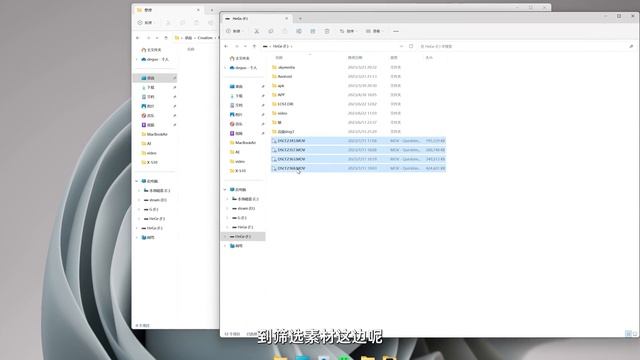Click the rename icon in front window toolbar
The width and height of the screenshot is (640, 360).
(x=299, y=31)
